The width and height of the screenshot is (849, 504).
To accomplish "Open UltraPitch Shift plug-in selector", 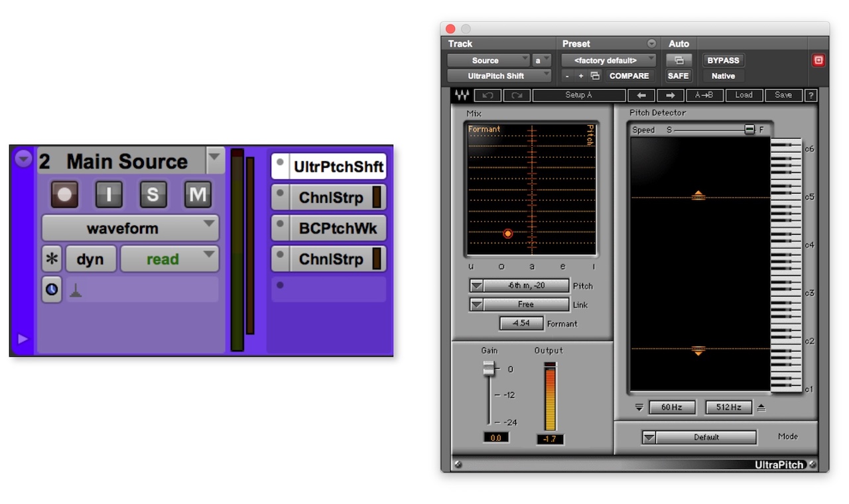I will (x=499, y=76).
